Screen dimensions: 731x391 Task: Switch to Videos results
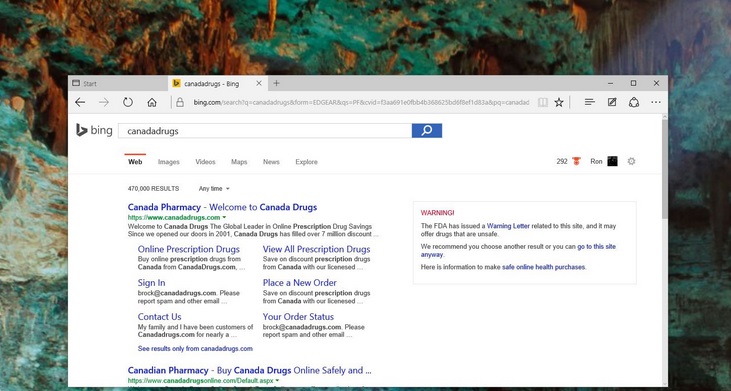[x=205, y=162]
